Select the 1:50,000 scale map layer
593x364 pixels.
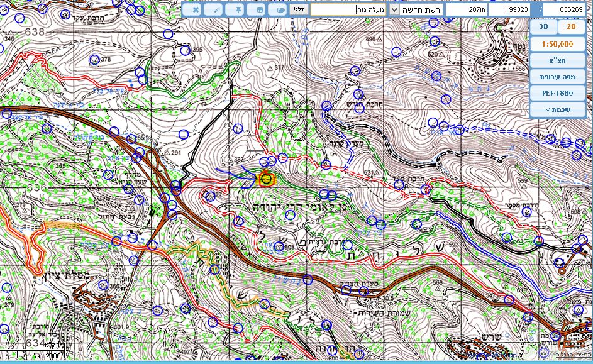coord(557,45)
